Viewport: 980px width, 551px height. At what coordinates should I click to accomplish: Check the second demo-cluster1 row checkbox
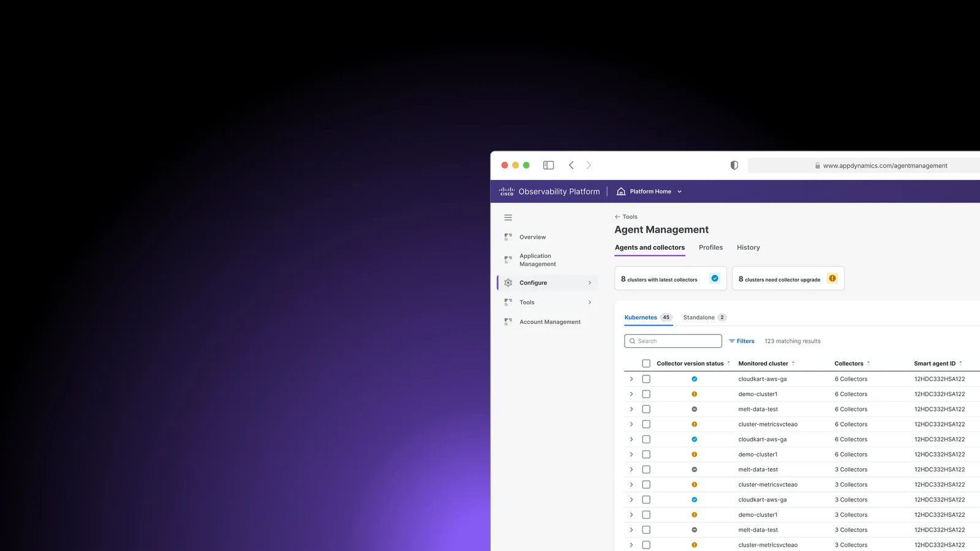646,454
